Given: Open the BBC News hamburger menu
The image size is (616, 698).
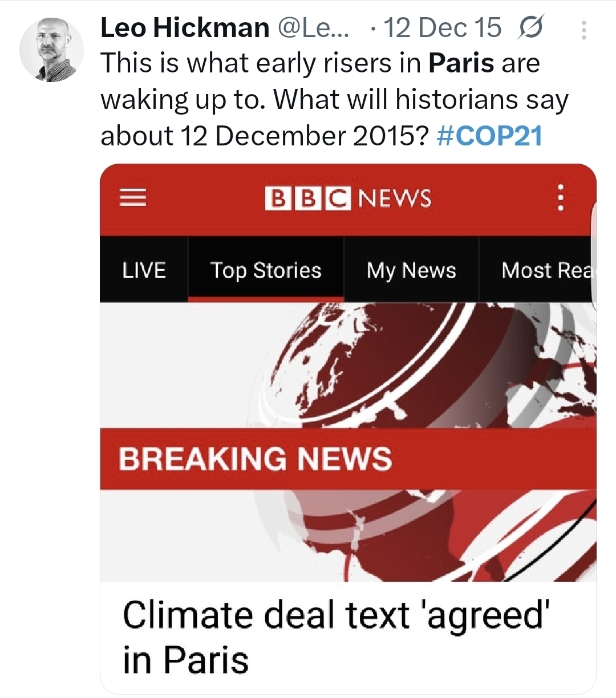Looking at the screenshot, I should tap(132, 197).
